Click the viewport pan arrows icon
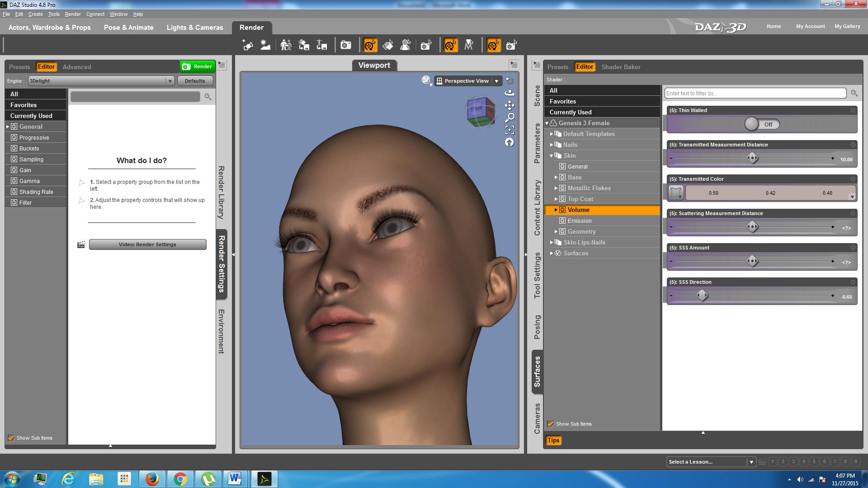The height and width of the screenshot is (488, 868). pos(509,105)
